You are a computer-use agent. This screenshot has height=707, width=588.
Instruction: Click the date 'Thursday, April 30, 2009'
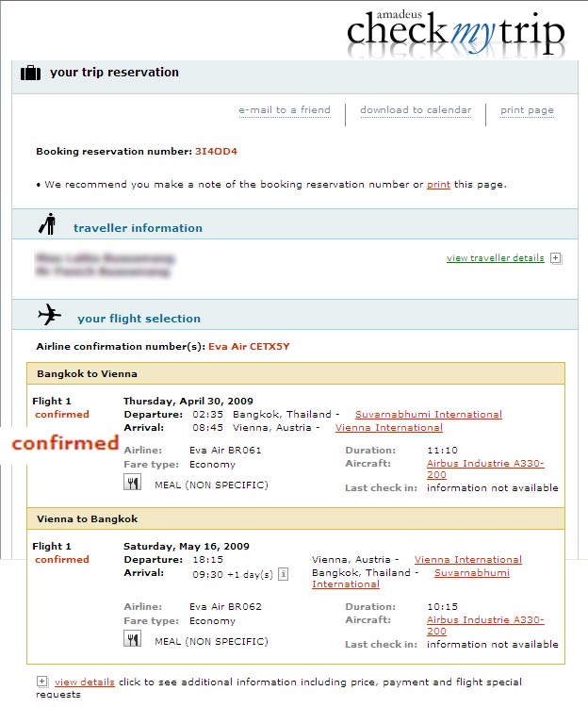tap(188, 401)
